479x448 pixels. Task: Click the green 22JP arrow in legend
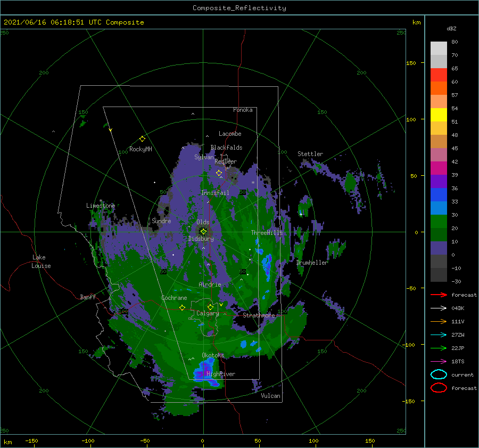[439, 348]
